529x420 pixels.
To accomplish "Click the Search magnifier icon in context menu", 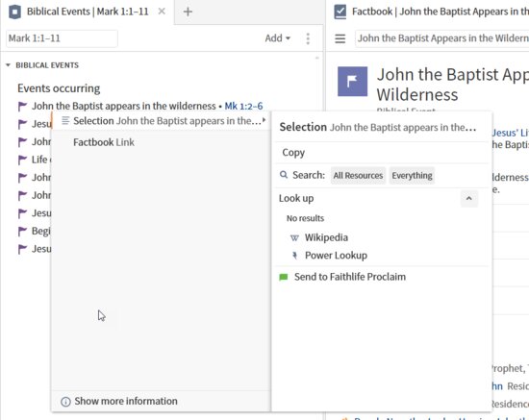I will click(x=284, y=175).
